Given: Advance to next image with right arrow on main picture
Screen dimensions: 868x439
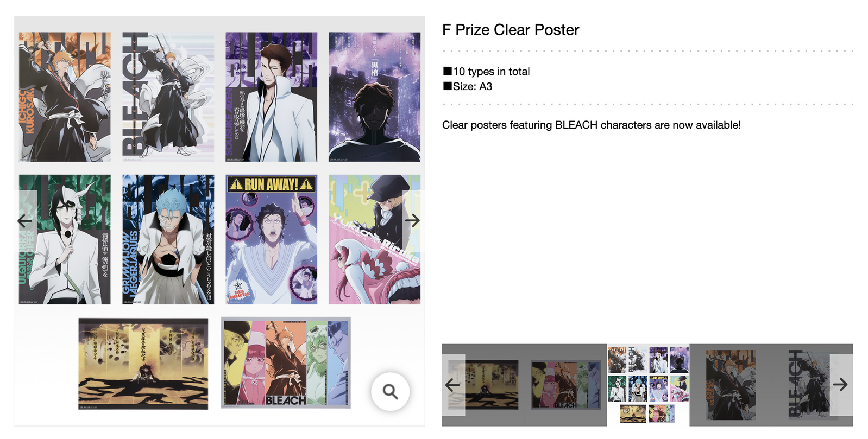Looking at the screenshot, I should click(x=412, y=220).
